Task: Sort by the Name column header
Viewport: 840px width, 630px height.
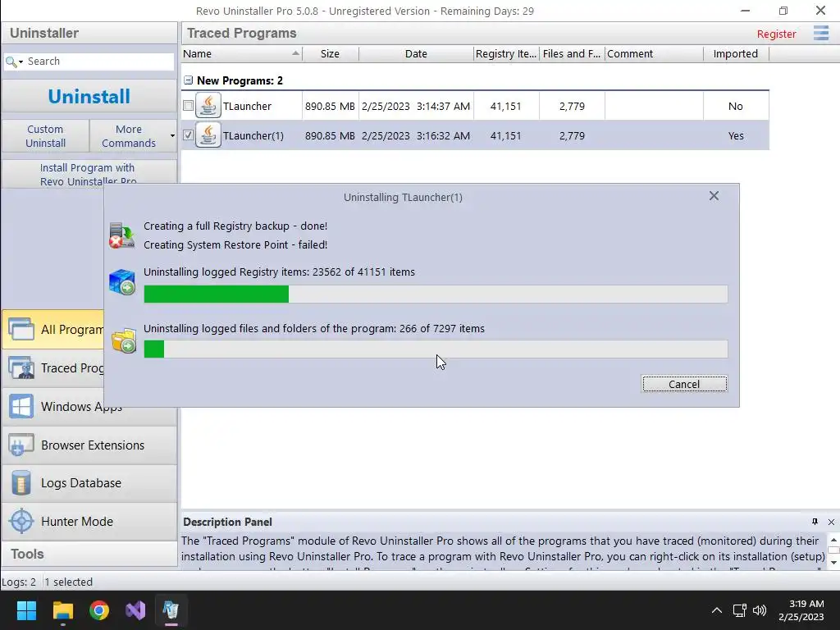Action: 242,53
